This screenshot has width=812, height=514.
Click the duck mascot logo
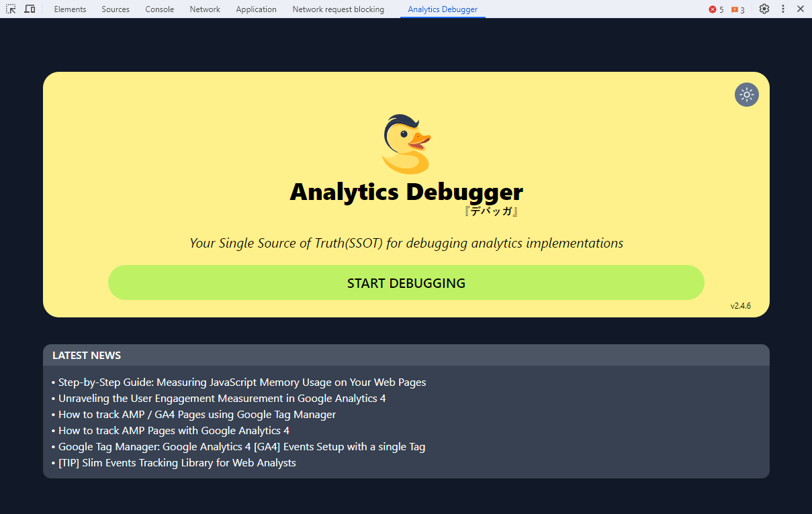coord(406,143)
